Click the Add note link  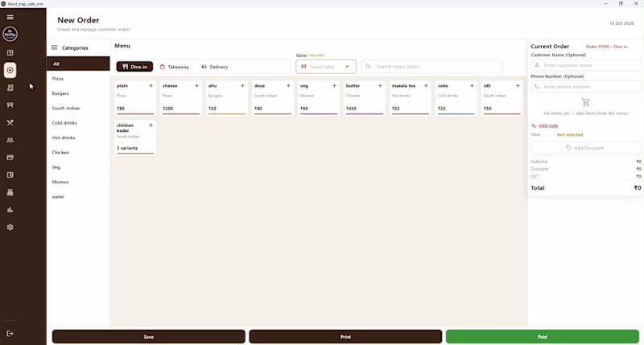pyautogui.click(x=548, y=125)
